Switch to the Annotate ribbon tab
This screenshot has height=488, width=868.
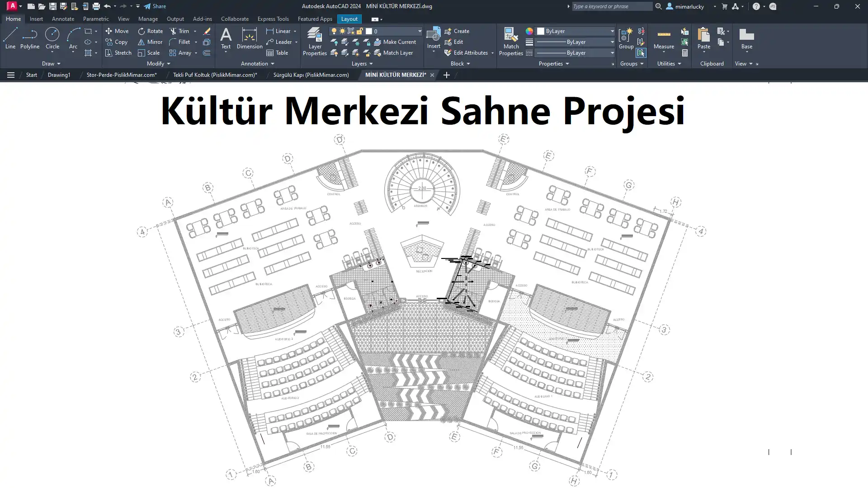coord(63,19)
